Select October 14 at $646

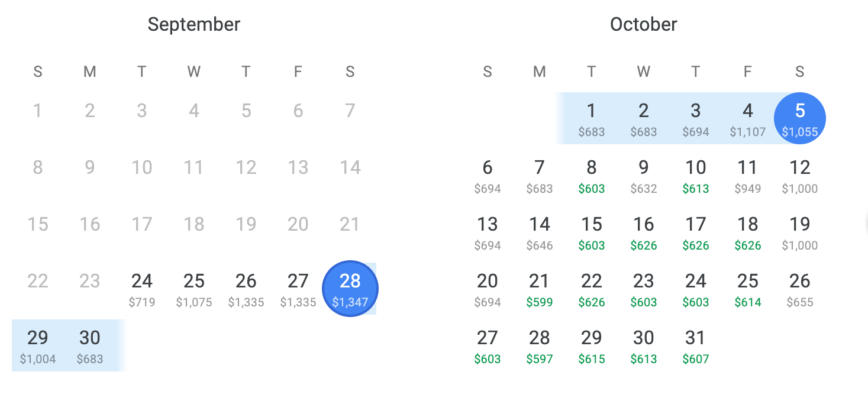coord(540,232)
